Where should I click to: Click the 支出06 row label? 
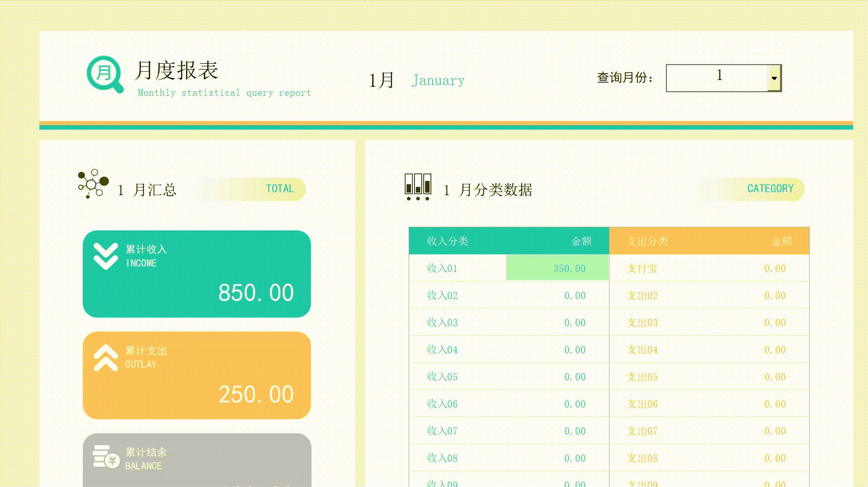tap(642, 404)
